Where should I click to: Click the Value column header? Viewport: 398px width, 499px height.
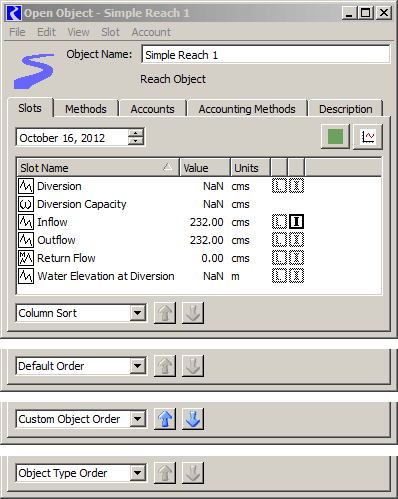point(205,168)
